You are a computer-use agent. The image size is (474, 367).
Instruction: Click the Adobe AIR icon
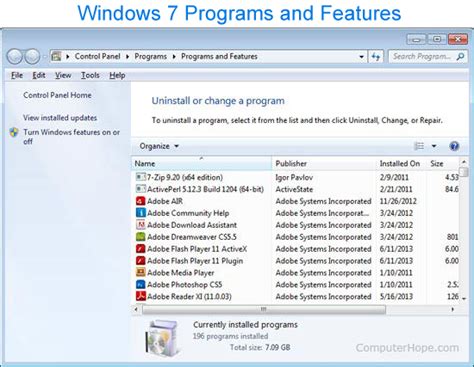pos(141,201)
